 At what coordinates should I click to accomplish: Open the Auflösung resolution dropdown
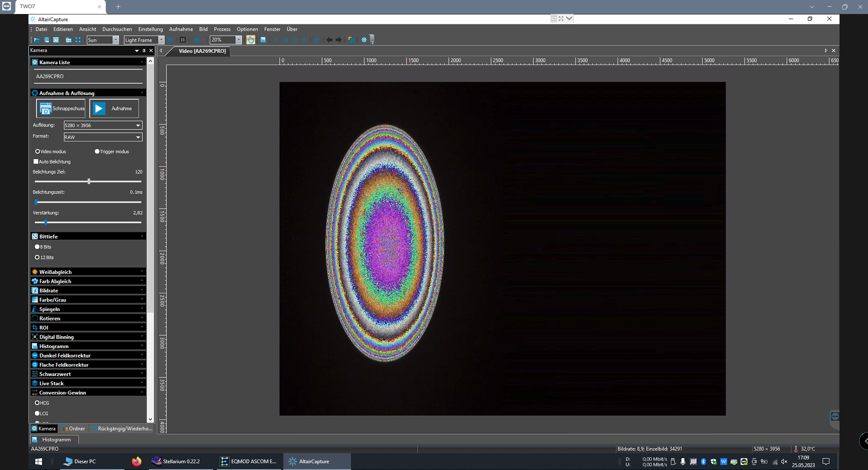103,125
